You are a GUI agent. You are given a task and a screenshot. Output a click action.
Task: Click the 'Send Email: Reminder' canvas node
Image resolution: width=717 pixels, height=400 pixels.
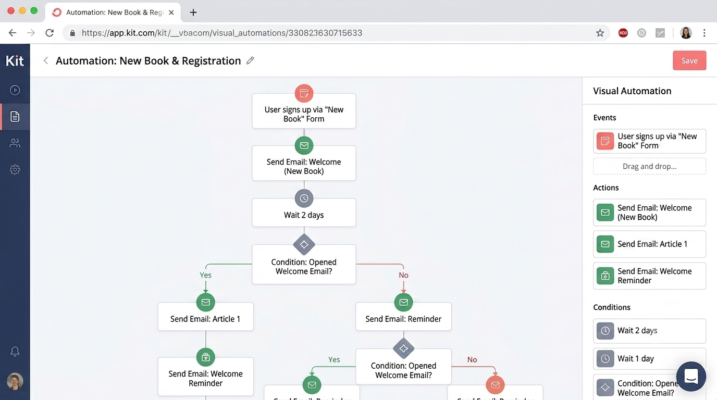(x=403, y=316)
